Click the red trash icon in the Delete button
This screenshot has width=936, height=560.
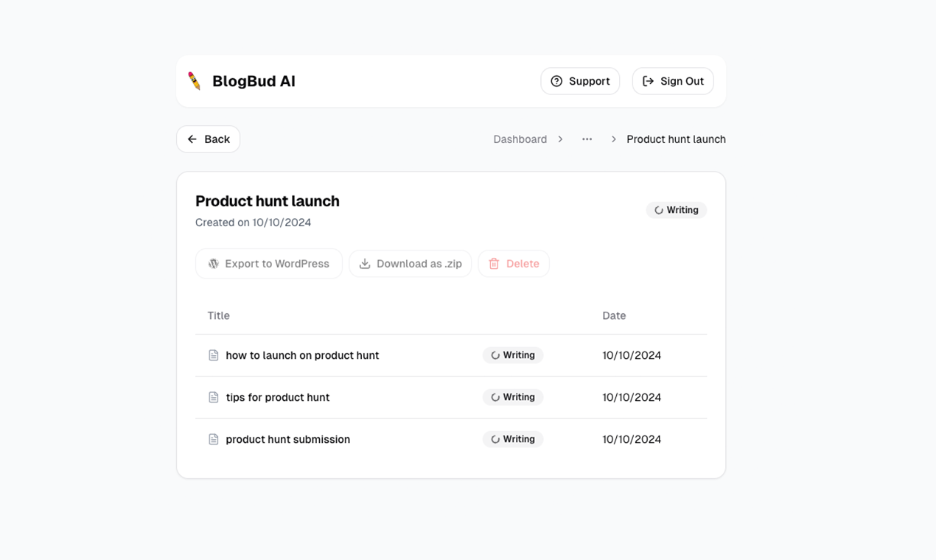click(495, 263)
